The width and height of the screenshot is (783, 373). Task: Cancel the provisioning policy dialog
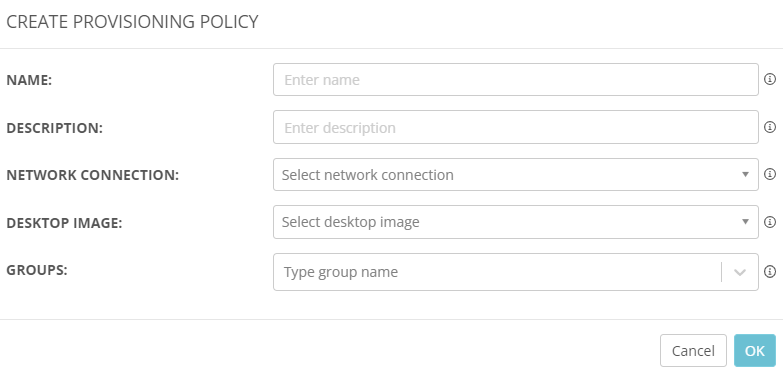[x=693, y=351]
